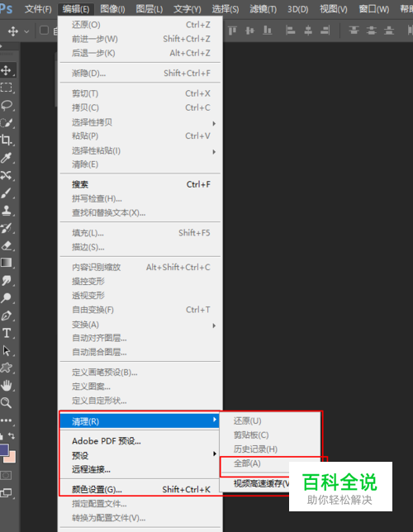
Task: Click the foreground color swatch
Action: tap(4, 450)
